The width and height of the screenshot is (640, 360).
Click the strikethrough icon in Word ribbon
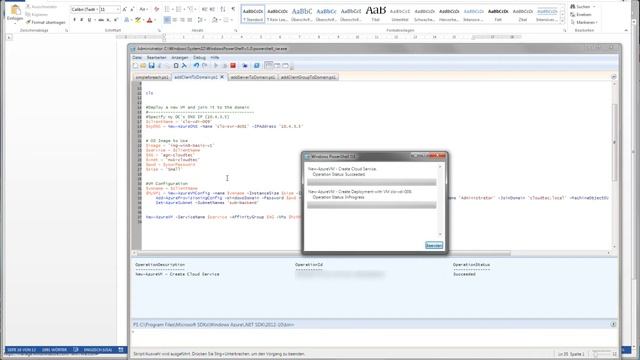tap(100, 20)
